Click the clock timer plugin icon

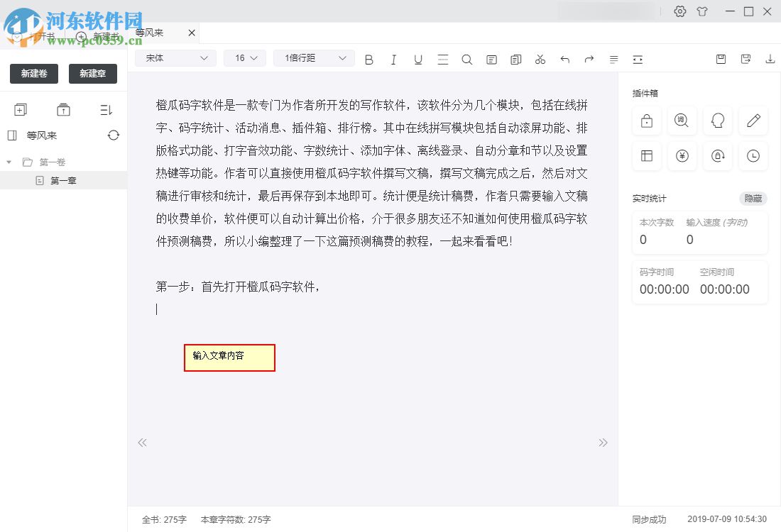(753, 156)
